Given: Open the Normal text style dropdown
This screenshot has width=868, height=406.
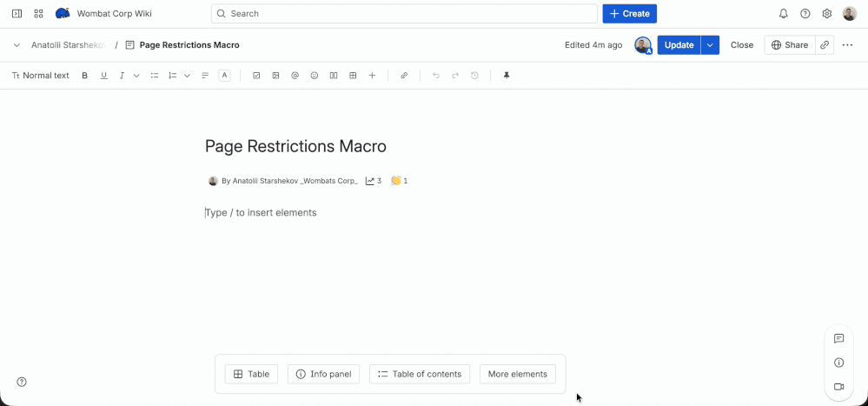Looking at the screenshot, I should point(41,76).
